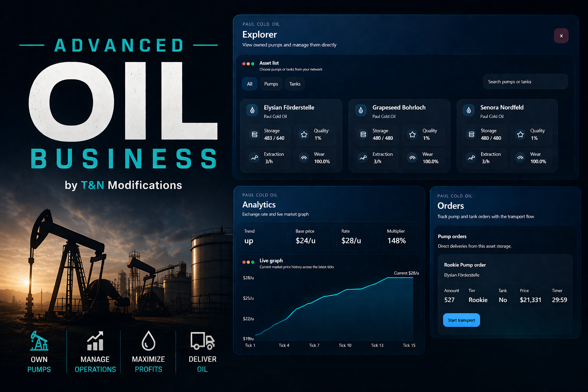Click Elysian Förderstelle storage 483 / 640

coord(274,138)
